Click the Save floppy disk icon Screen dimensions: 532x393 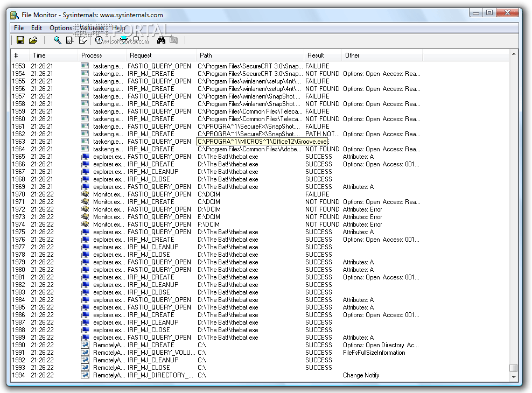(x=20, y=40)
